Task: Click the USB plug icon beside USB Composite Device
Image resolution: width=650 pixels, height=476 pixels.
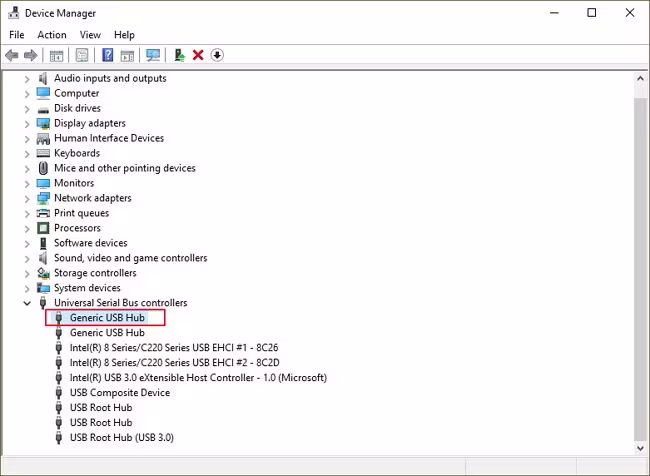Action: (x=59, y=393)
